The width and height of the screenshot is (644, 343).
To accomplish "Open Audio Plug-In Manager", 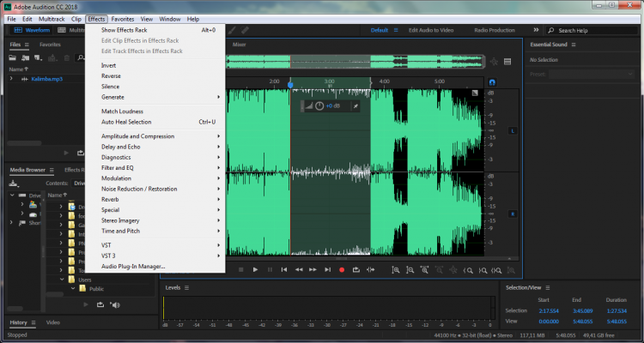I will (133, 266).
